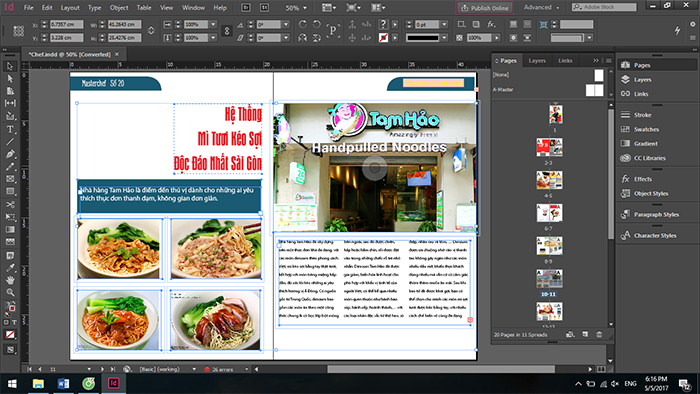
Task: Select the Pen tool
Action: pos(10,154)
